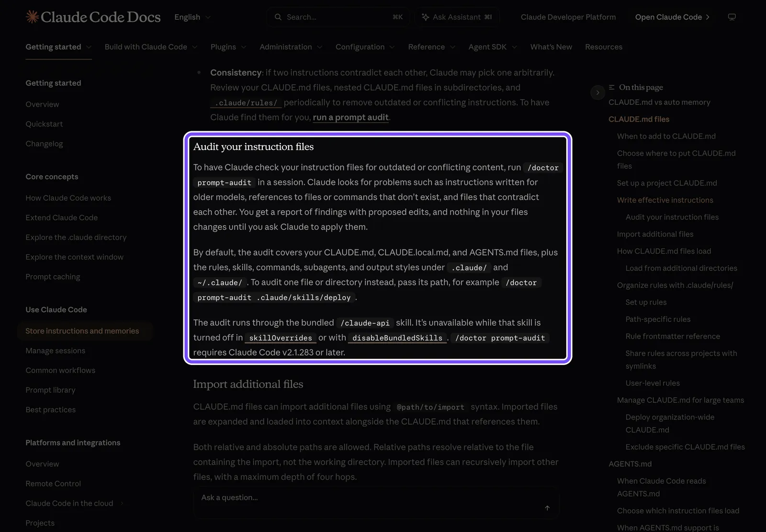Click the Claude Code Docs starburst logo
Screen dimensions: 766x532
(x=32, y=17)
